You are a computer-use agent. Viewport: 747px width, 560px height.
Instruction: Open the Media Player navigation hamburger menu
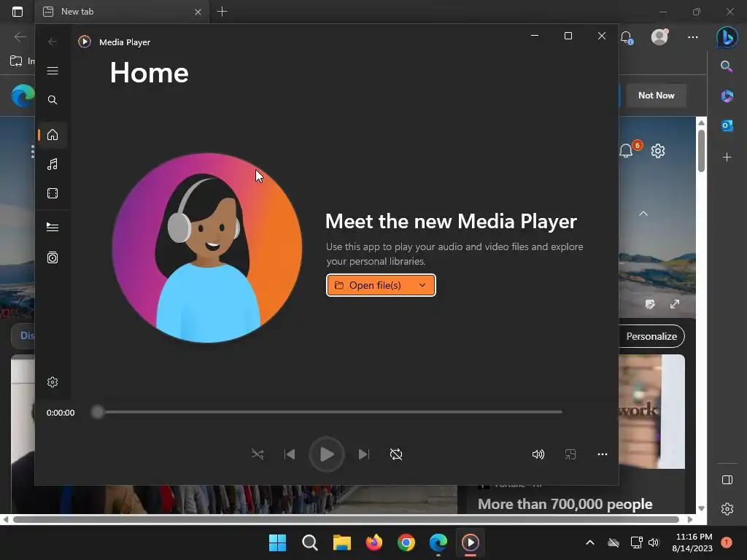(53, 71)
